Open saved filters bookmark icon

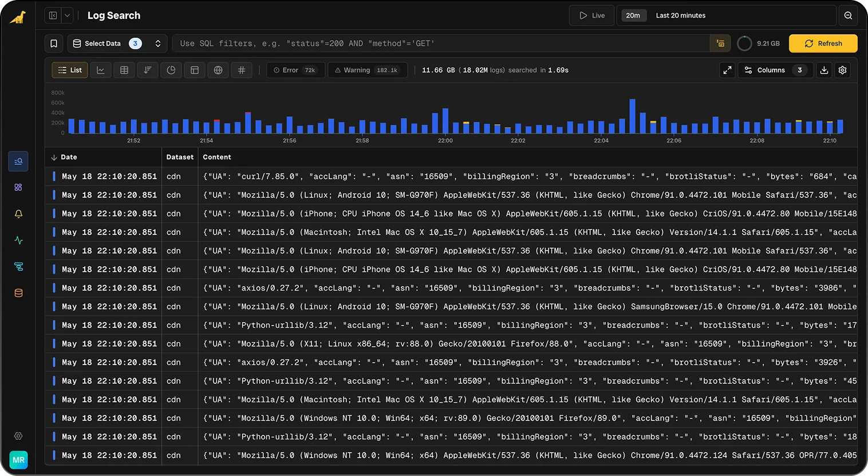pyautogui.click(x=54, y=43)
